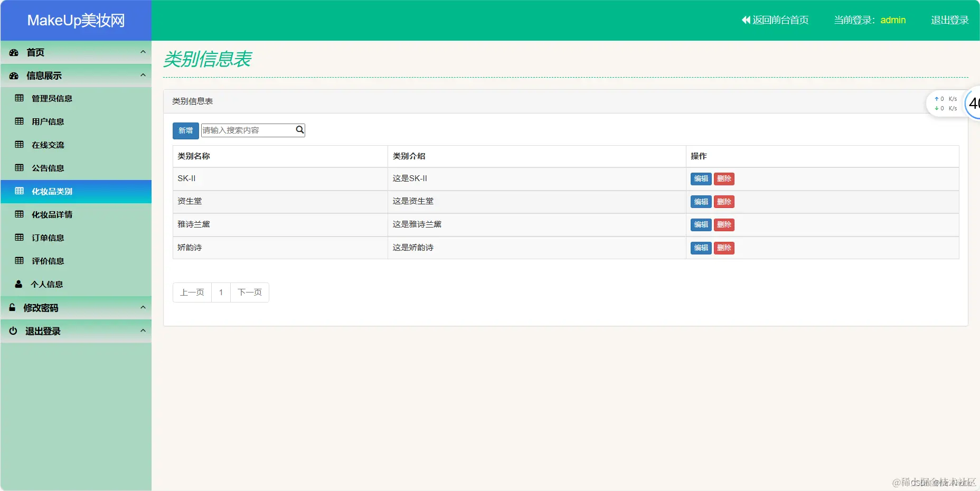Expand the 修改密码 section chevron
Image resolution: width=980 pixels, height=491 pixels.
(143, 307)
